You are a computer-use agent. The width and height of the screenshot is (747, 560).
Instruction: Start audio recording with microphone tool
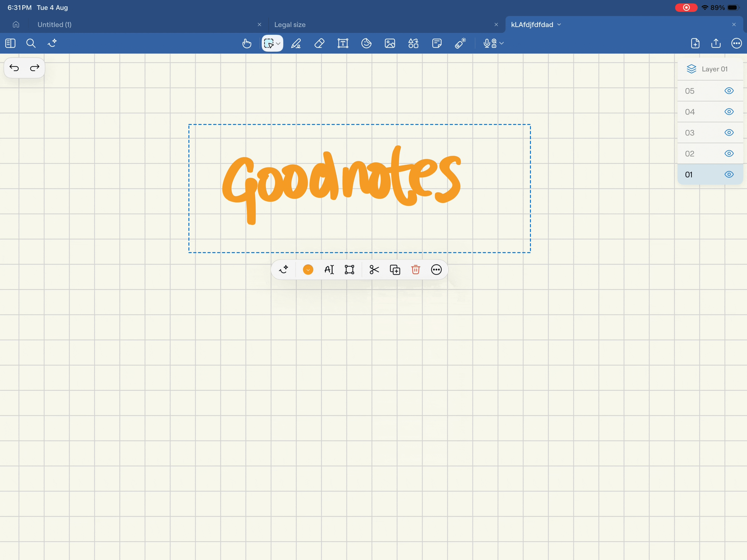pyautogui.click(x=490, y=43)
